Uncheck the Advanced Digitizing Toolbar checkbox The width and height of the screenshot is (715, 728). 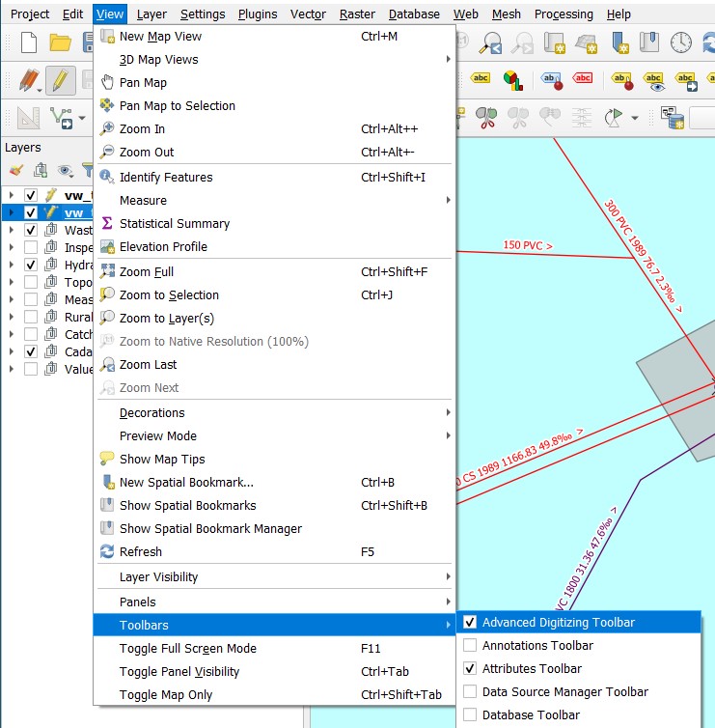coord(470,622)
